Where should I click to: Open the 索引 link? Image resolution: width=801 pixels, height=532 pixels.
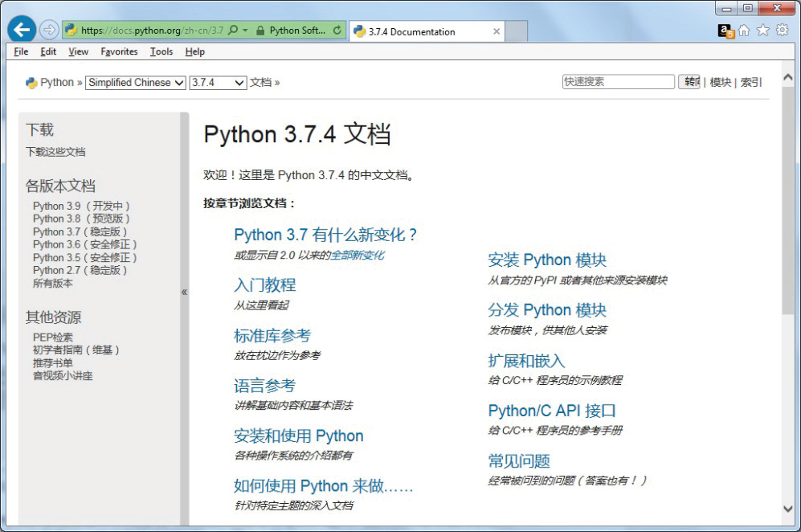[751, 82]
